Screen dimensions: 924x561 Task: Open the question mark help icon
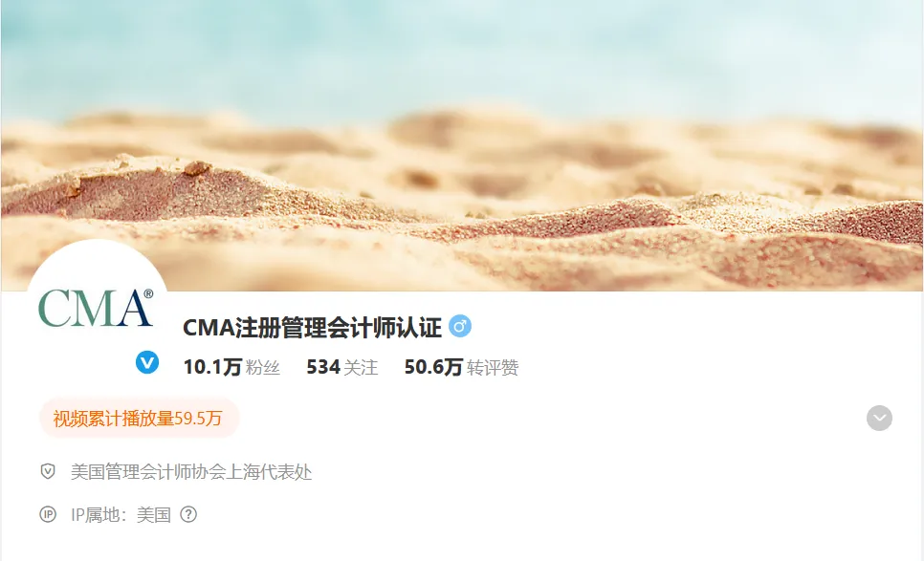click(188, 514)
